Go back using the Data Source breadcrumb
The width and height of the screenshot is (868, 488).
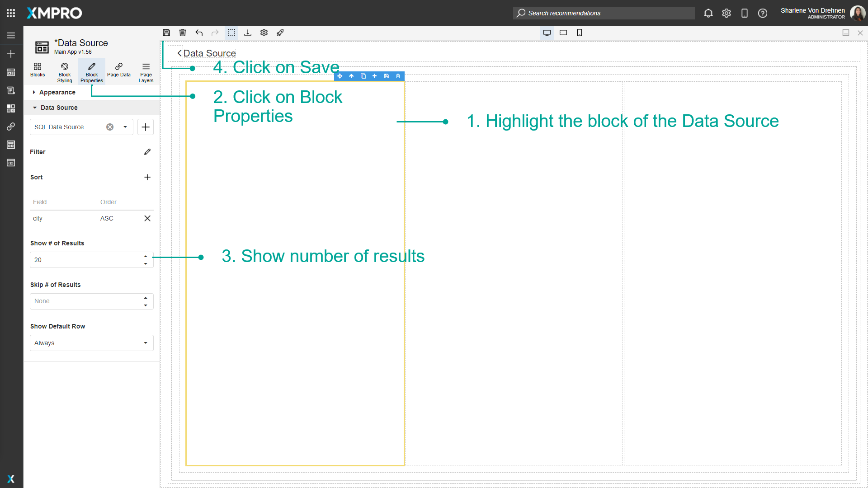206,53
